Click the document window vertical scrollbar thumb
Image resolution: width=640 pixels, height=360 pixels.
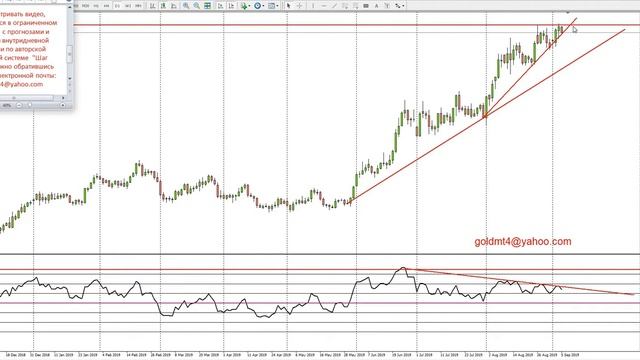coord(69,54)
